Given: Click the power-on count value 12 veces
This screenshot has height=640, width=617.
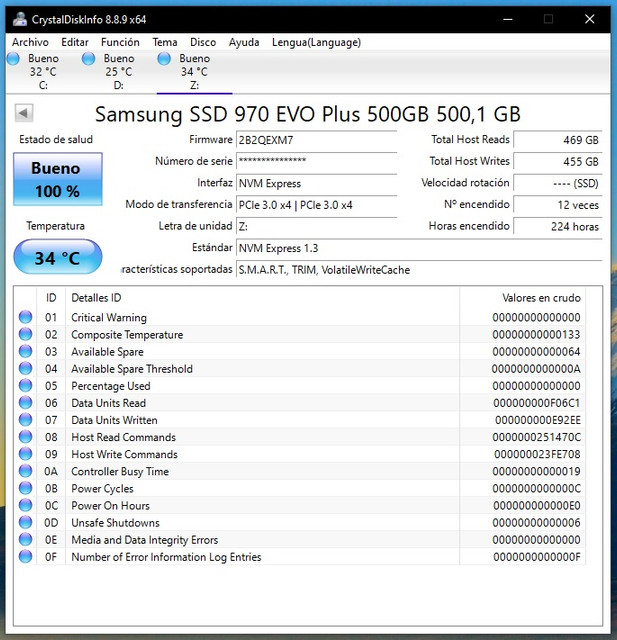Looking at the screenshot, I should (x=558, y=205).
